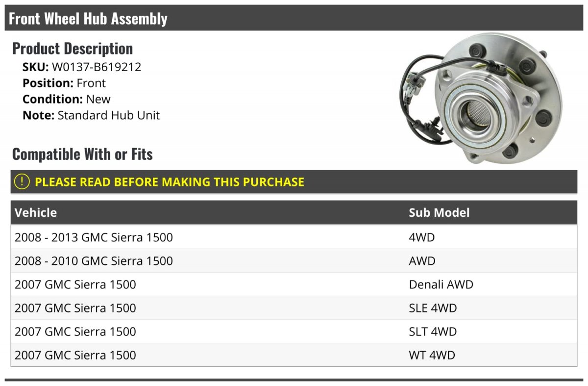The image size is (588, 386).
Task: Click the SLT 4WD sub model cell
Action: click(433, 332)
